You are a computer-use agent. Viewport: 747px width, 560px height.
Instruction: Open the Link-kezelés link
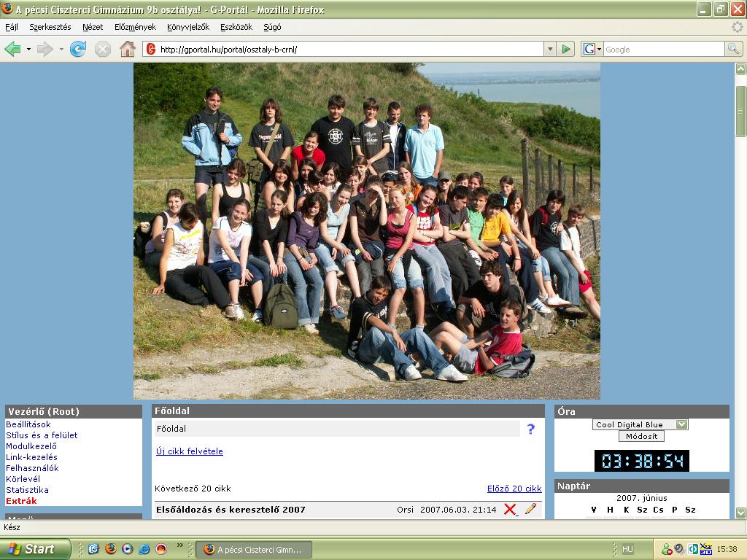click(x=31, y=457)
